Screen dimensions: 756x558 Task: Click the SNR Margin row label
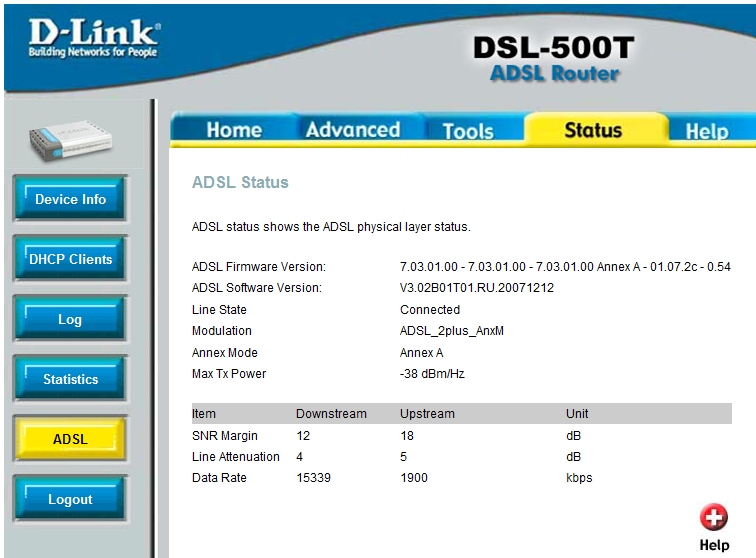225,436
